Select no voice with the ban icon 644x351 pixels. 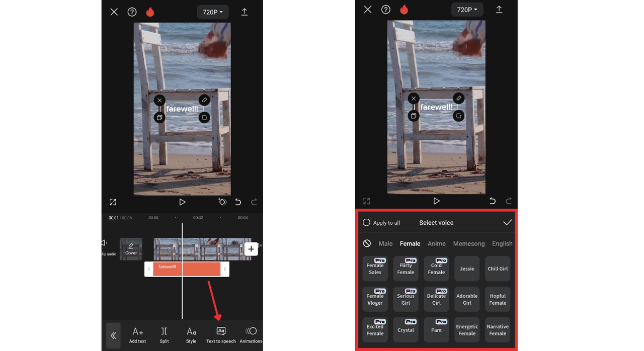(x=367, y=243)
